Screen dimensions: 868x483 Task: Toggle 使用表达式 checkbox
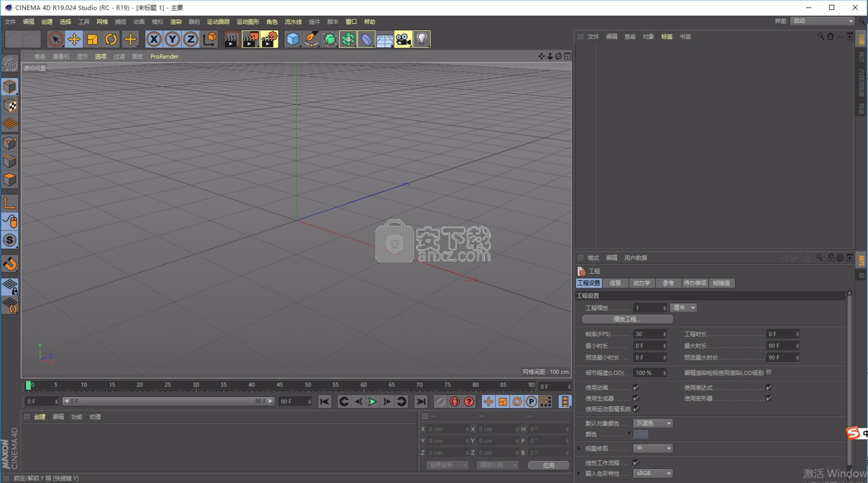[x=769, y=388]
